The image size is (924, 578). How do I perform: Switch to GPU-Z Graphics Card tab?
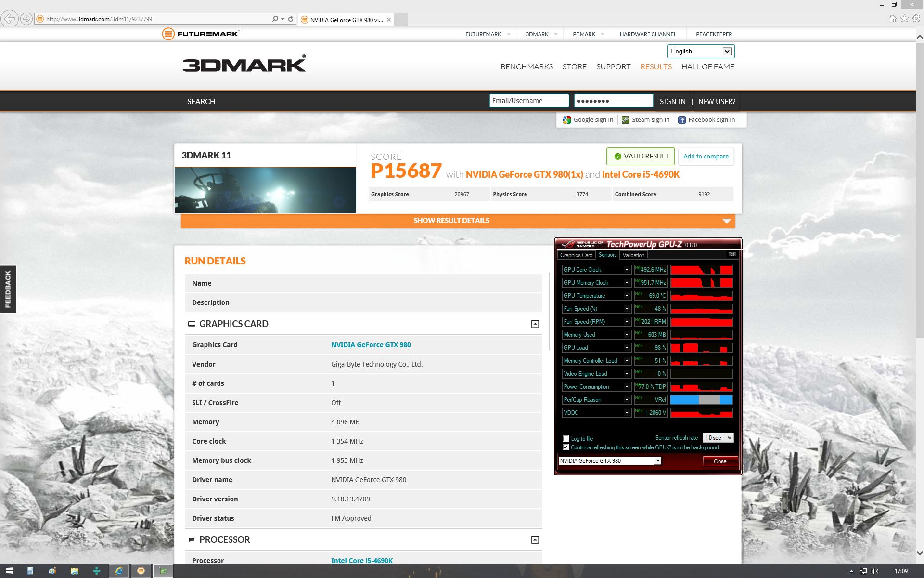[x=576, y=255]
